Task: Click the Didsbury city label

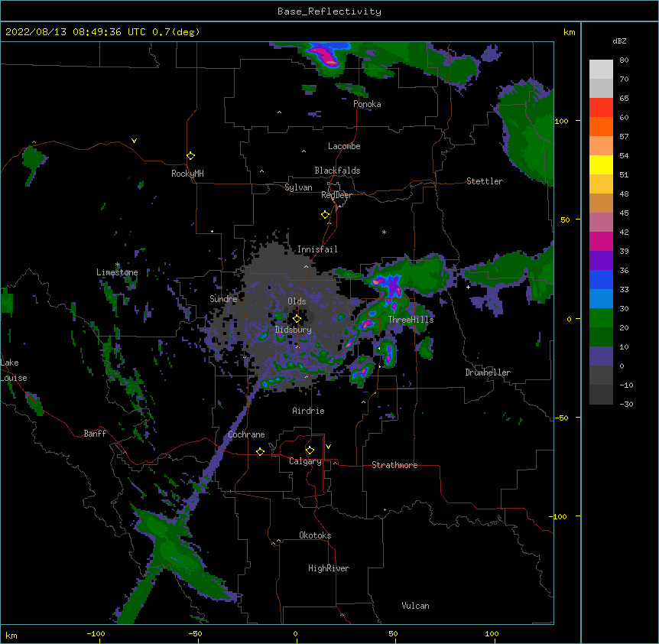Action: (x=294, y=330)
